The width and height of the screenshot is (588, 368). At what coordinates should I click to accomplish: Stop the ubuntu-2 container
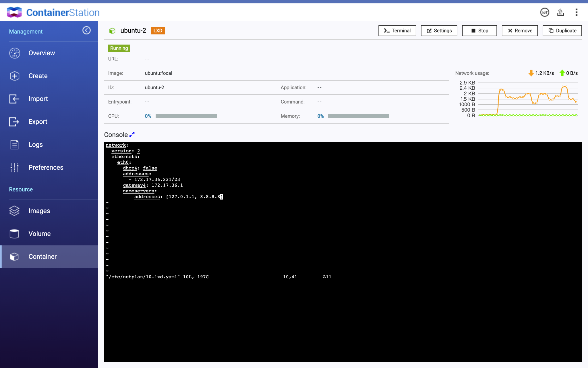click(479, 31)
